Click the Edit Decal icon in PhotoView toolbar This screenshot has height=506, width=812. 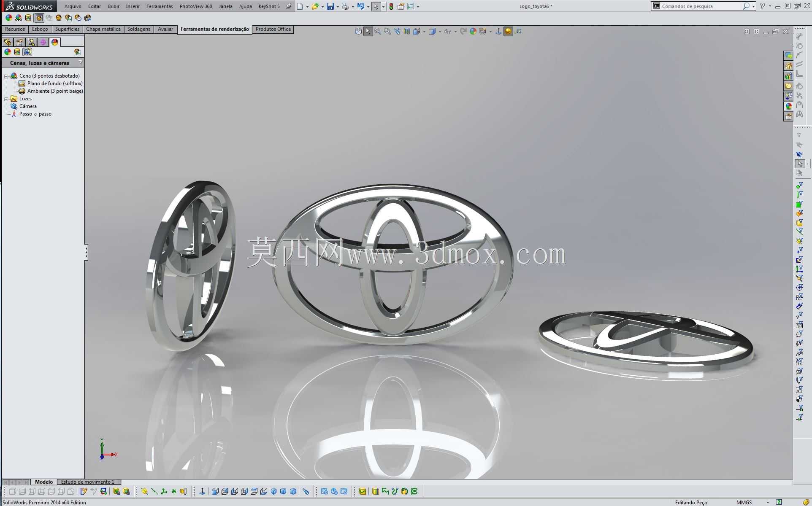click(28, 18)
